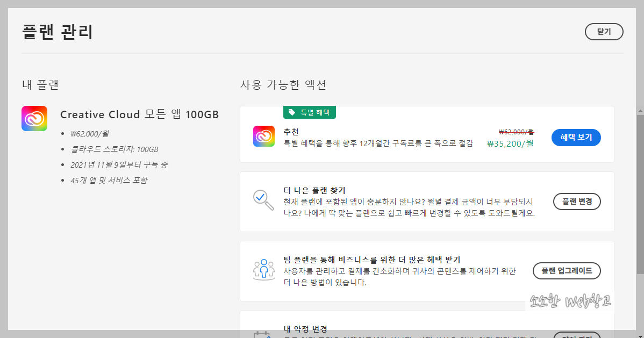Click the 플랜 업그레이드 button
644x338 pixels.
point(567,271)
